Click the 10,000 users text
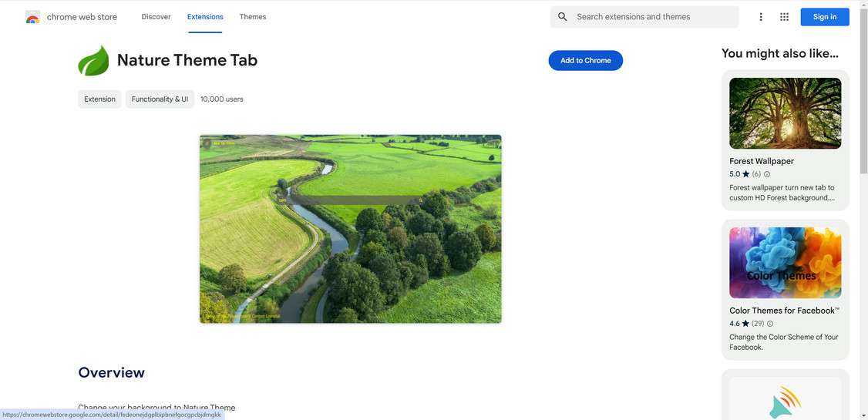The height and width of the screenshot is (420, 868). [221, 99]
